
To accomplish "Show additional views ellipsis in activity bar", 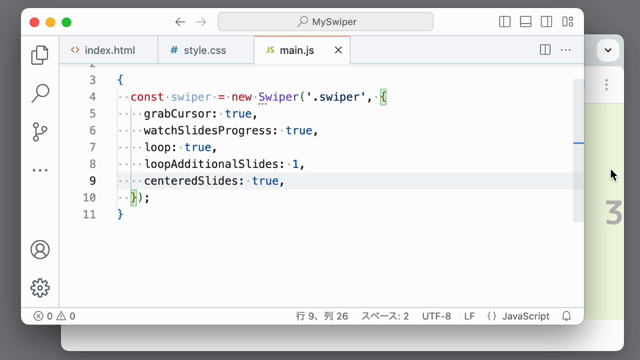I will [x=40, y=170].
